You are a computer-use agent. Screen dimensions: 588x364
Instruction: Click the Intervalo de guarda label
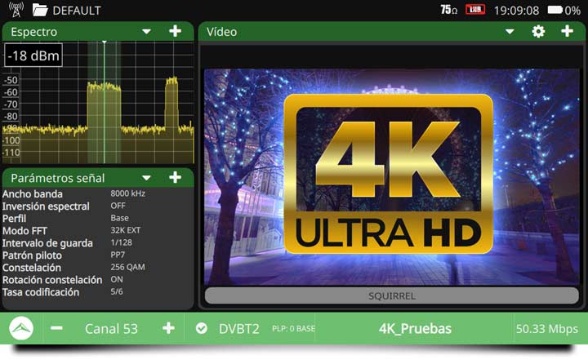(47, 243)
